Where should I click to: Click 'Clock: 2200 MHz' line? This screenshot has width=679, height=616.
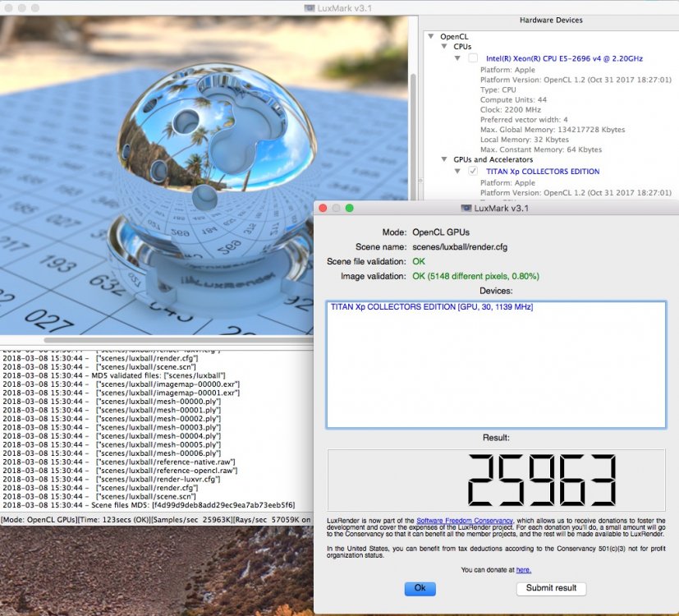(511, 110)
